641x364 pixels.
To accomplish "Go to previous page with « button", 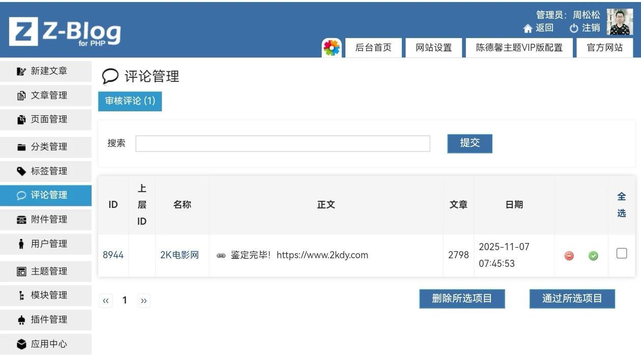I will [x=106, y=301].
